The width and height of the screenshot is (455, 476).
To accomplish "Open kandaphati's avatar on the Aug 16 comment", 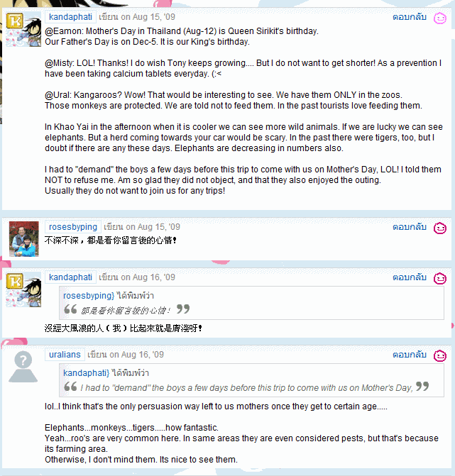I will (x=23, y=289).
